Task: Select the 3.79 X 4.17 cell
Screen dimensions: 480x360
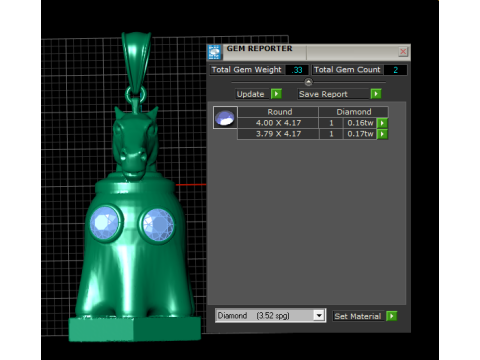Action: point(278,134)
